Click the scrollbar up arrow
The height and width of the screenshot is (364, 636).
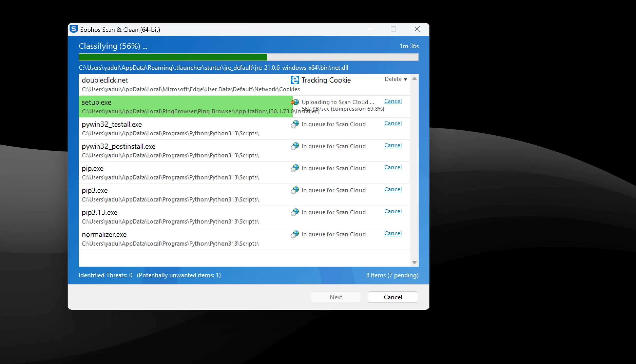(x=414, y=78)
